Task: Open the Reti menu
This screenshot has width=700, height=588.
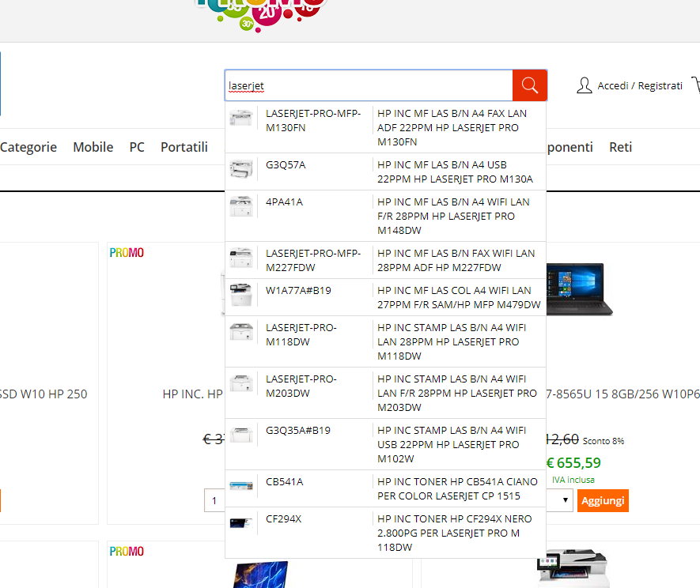Action: point(621,147)
